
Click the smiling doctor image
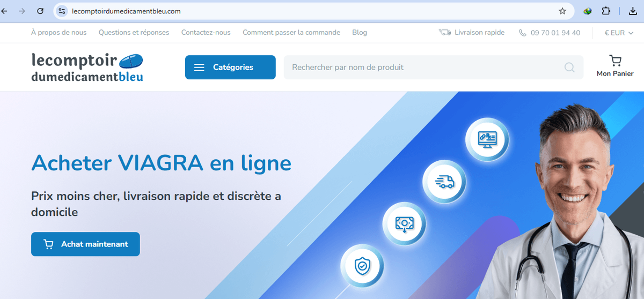coord(569,201)
